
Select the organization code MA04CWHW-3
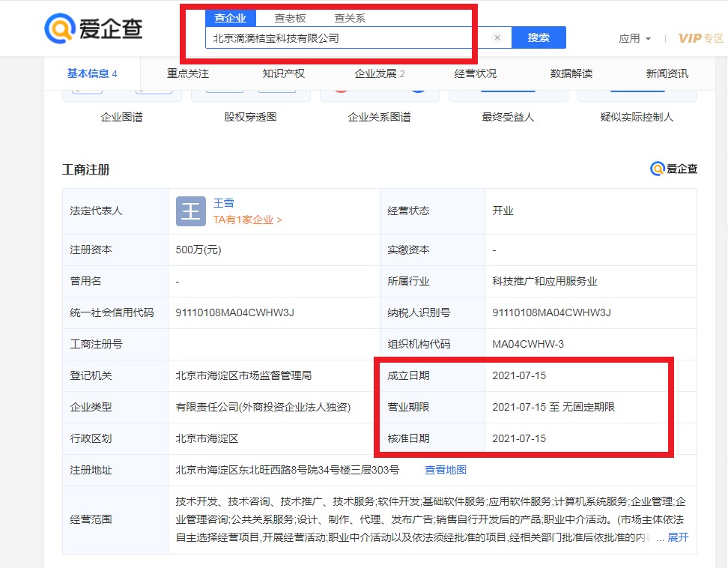(528, 344)
